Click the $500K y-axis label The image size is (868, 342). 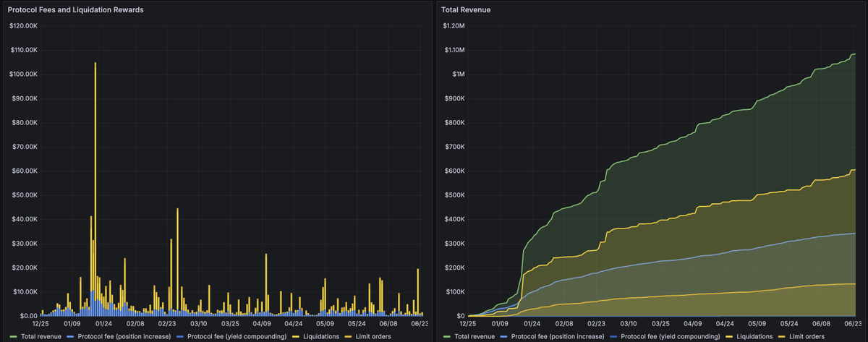tap(456, 195)
